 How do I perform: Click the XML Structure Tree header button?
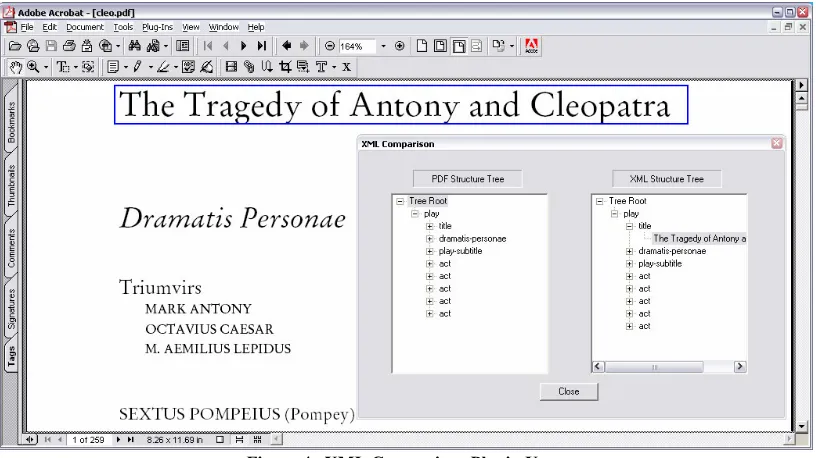click(x=667, y=179)
